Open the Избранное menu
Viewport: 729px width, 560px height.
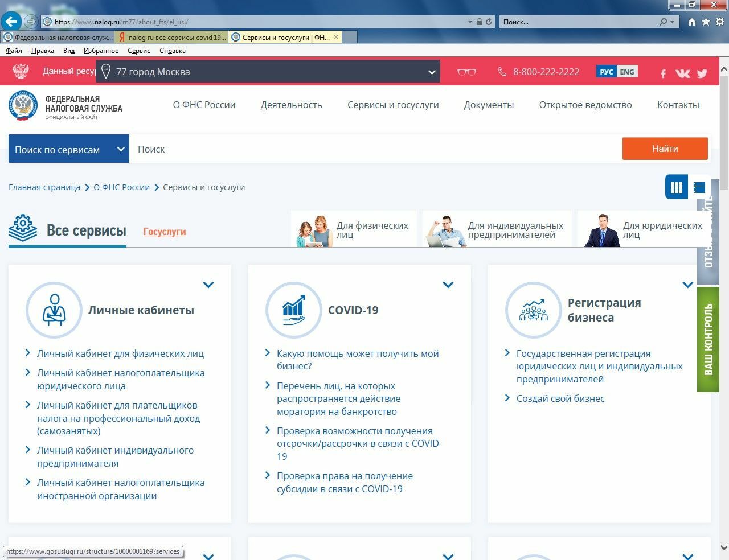coord(101,51)
